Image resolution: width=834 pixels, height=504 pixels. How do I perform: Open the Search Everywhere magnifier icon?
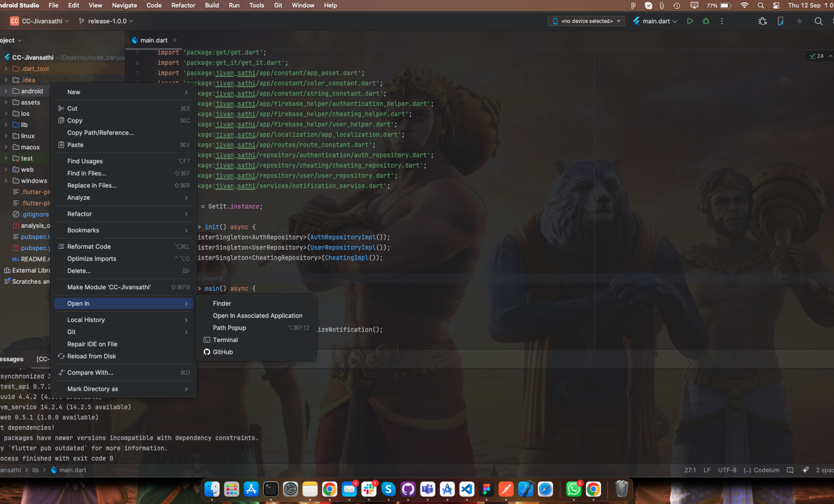click(x=818, y=21)
